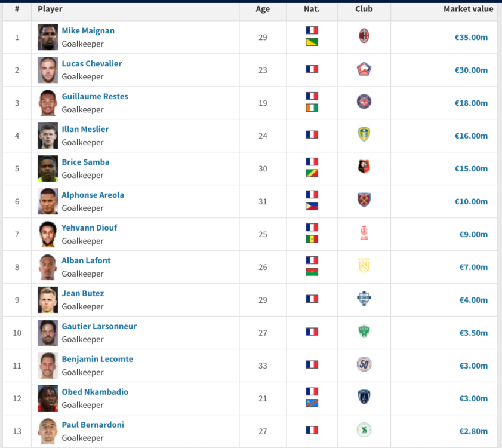Viewport: 502px width, 448px height.
Task: Select the Stade Rennais crest in Samba's row
Action: pos(364,167)
